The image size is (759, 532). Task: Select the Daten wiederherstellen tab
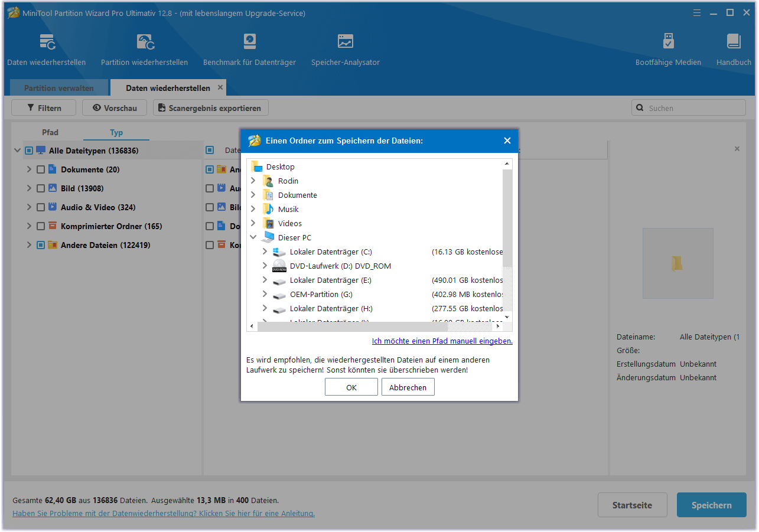168,88
